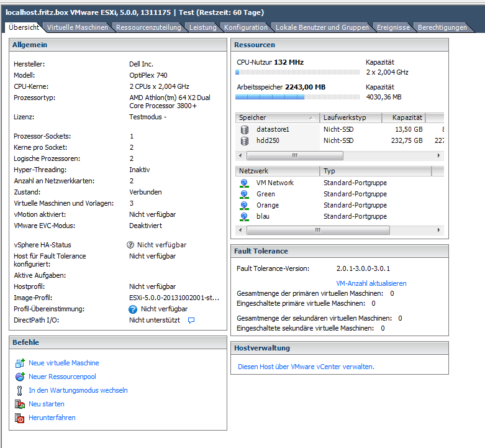485x448 pixels.
Task: Sort by storage Kapazität column header
Action: tap(404, 117)
